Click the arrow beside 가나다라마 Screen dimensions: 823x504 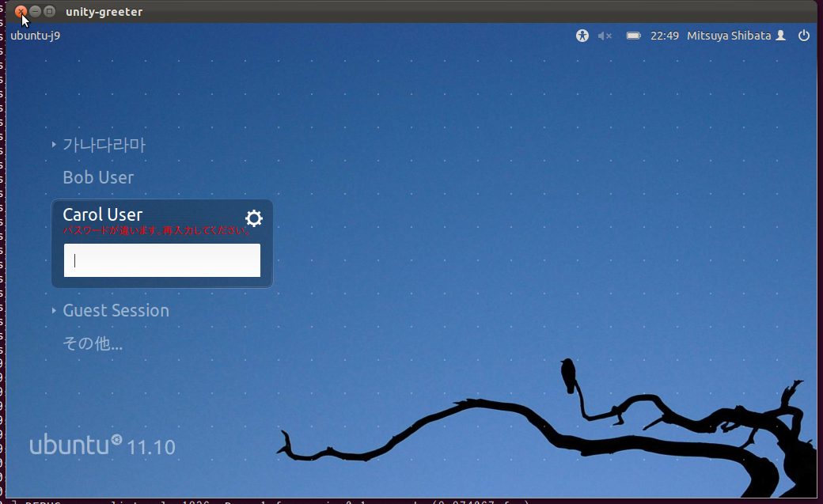(54, 144)
